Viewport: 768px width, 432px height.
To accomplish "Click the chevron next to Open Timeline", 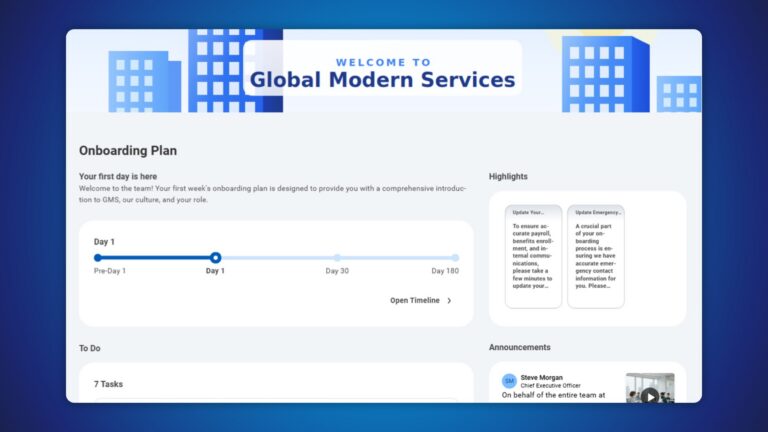I will (x=449, y=301).
